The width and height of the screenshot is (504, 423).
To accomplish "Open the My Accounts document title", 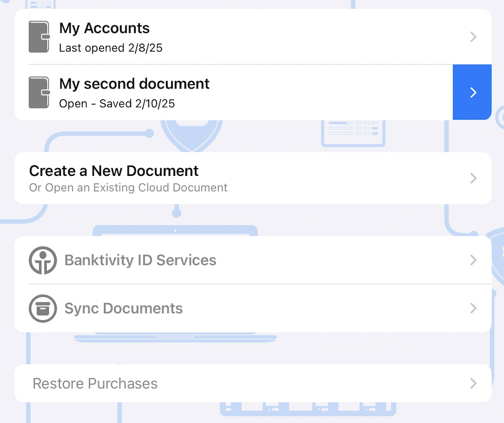I will point(105,28).
